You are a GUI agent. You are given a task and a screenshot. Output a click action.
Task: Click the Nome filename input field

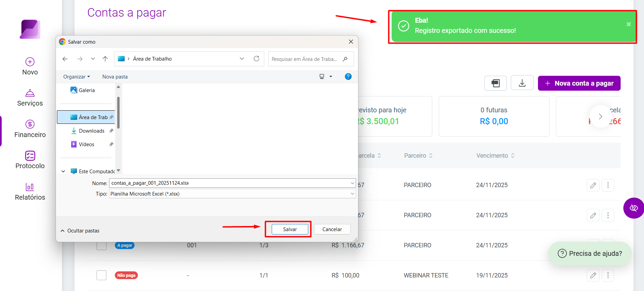[x=232, y=183]
